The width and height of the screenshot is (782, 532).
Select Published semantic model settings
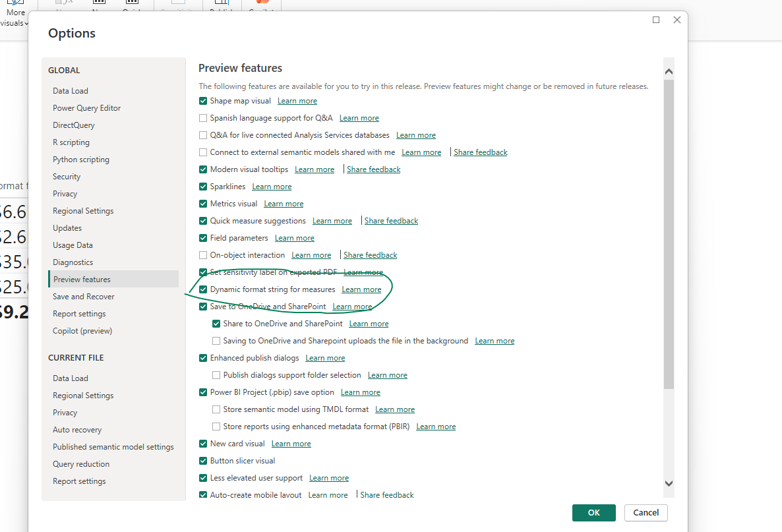pos(113,447)
